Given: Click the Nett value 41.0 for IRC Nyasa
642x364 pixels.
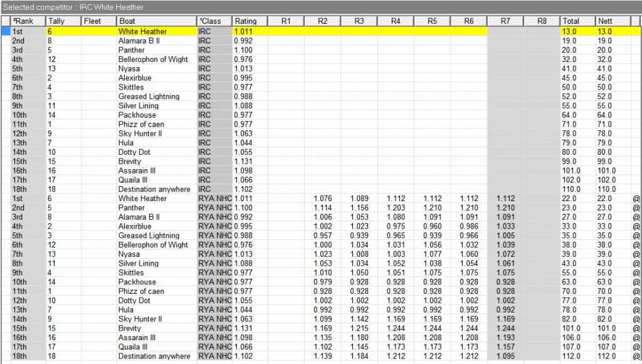Looking at the screenshot, I should click(604, 69).
